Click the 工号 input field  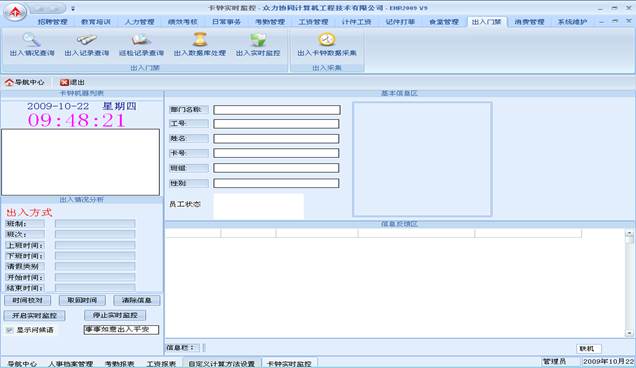276,124
